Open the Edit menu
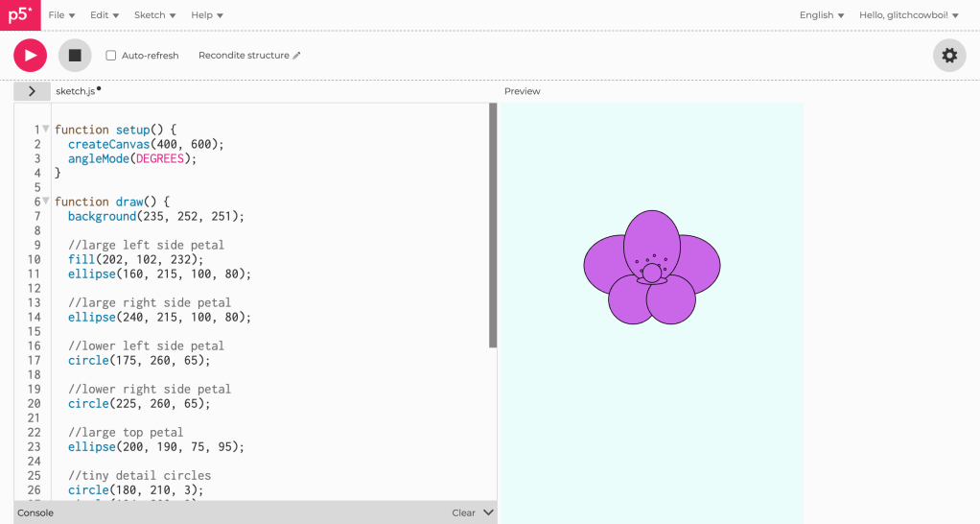980x524 pixels. pos(105,15)
